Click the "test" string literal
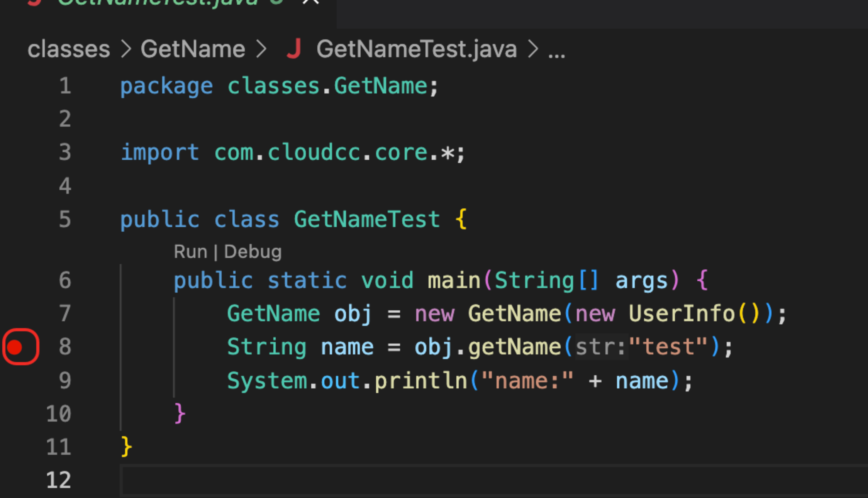 [669, 347]
